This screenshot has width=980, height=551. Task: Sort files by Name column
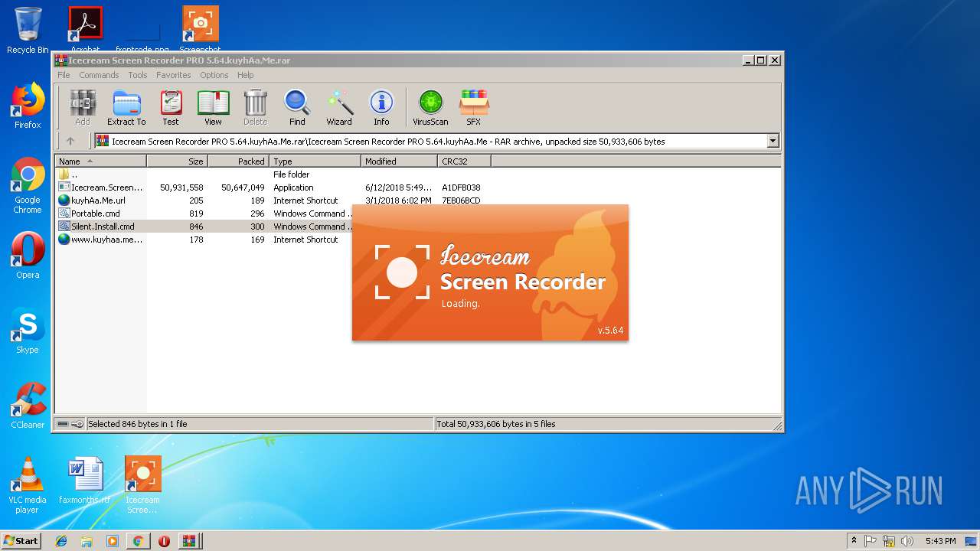pyautogui.click(x=100, y=161)
